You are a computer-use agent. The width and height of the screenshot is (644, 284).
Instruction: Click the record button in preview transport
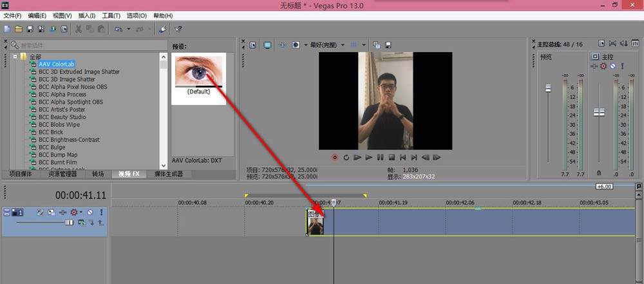(335, 157)
